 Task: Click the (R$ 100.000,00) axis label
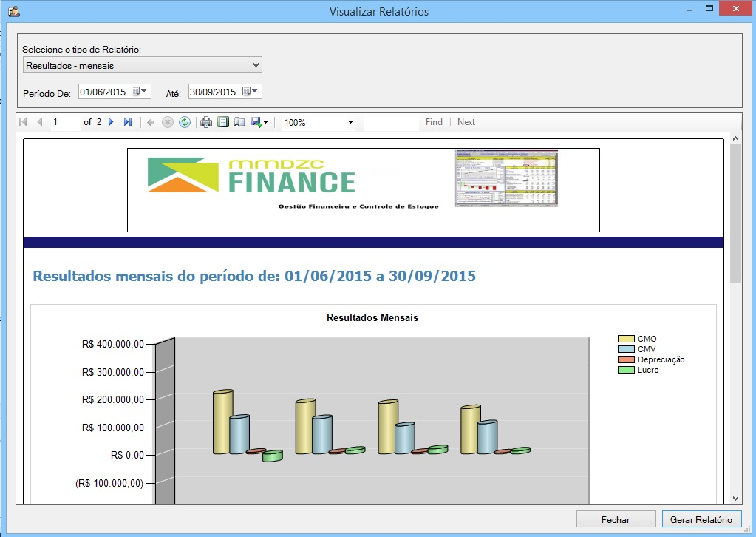(x=109, y=483)
